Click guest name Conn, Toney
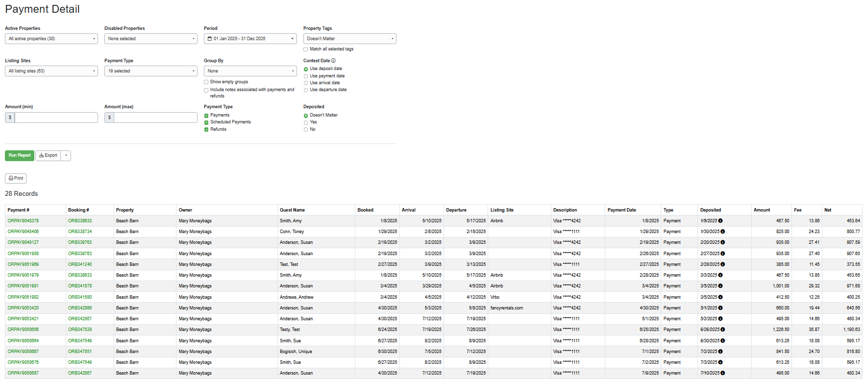The image size is (868, 379). tap(292, 232)
